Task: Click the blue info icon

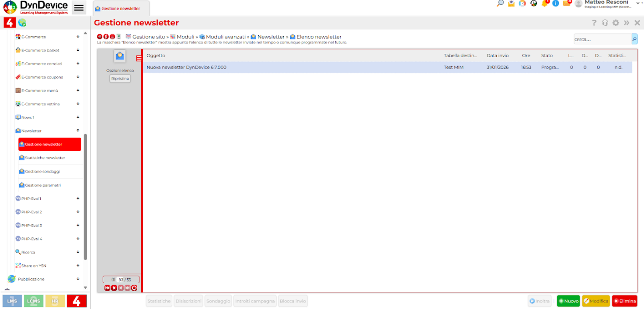Action: tap(556, 3)
